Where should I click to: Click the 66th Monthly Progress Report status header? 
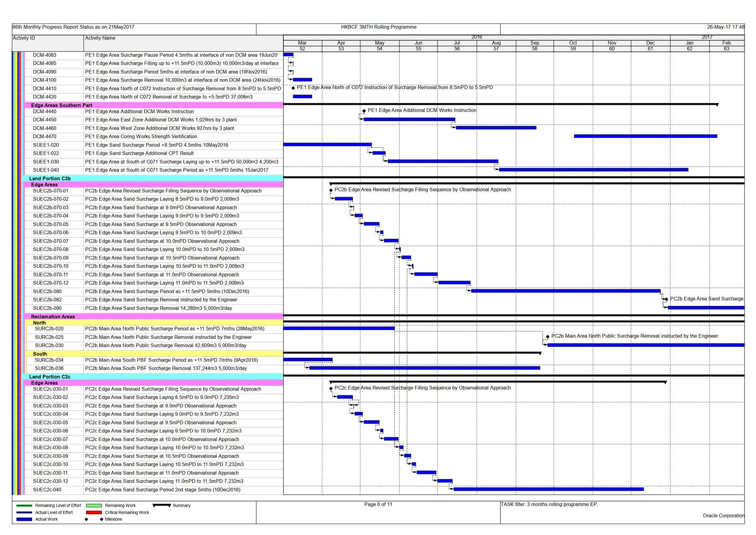coord(73,27)
